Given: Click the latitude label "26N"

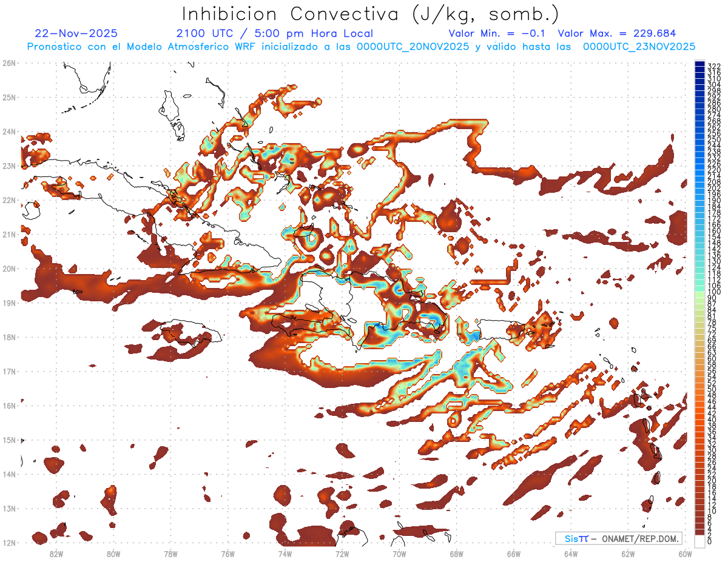Looking at the screenshot, I should tap(8, 63).
